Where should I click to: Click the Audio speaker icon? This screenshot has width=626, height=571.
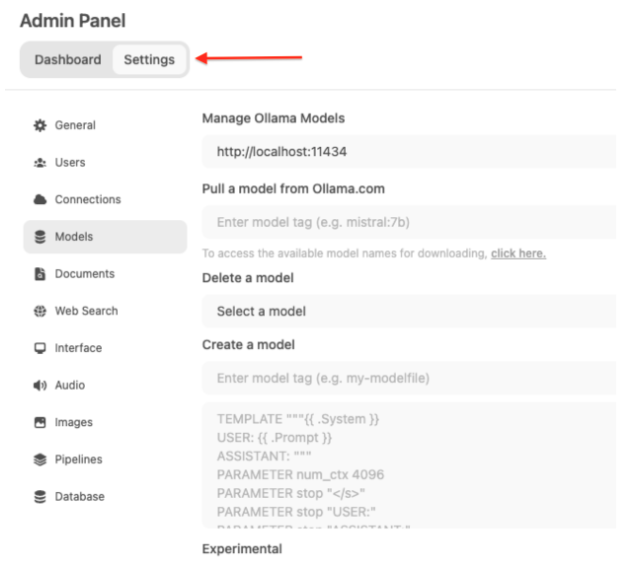pos(40,385)
